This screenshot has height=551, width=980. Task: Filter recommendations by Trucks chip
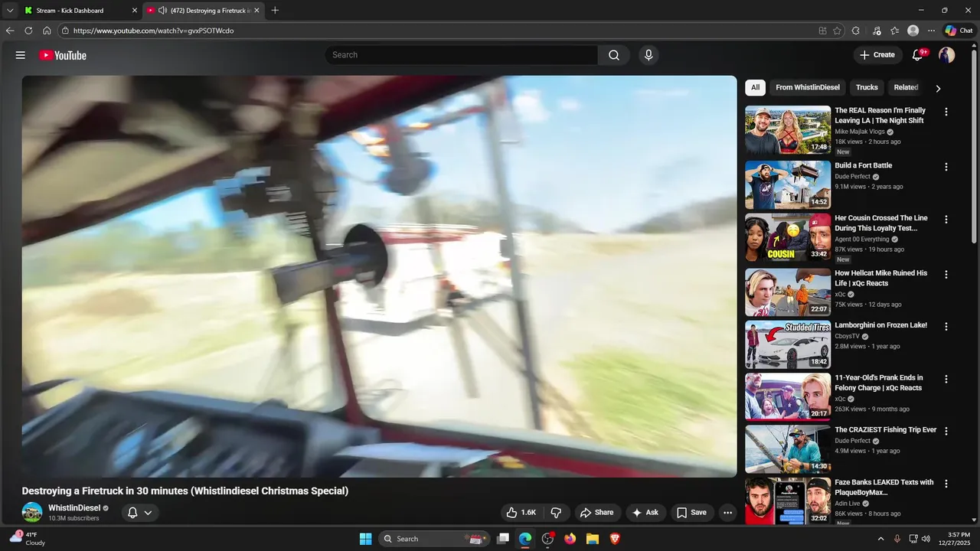pyautogui.click(x=867, y=87)
